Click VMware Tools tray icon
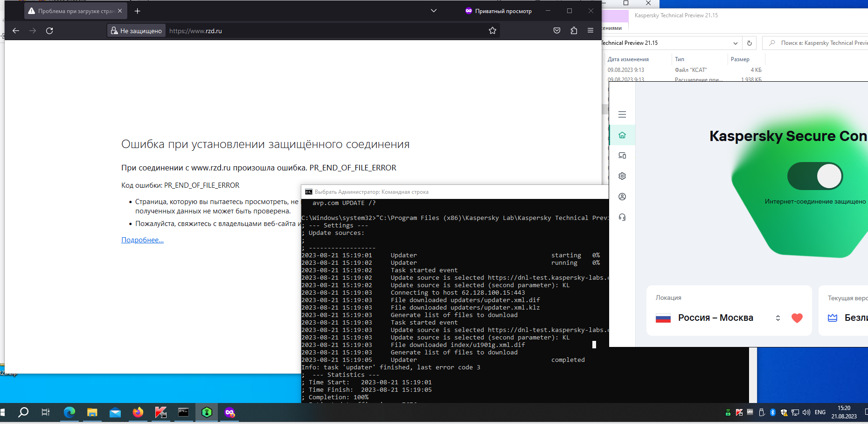This screenshot has height=424, width=868. (750, 412)
